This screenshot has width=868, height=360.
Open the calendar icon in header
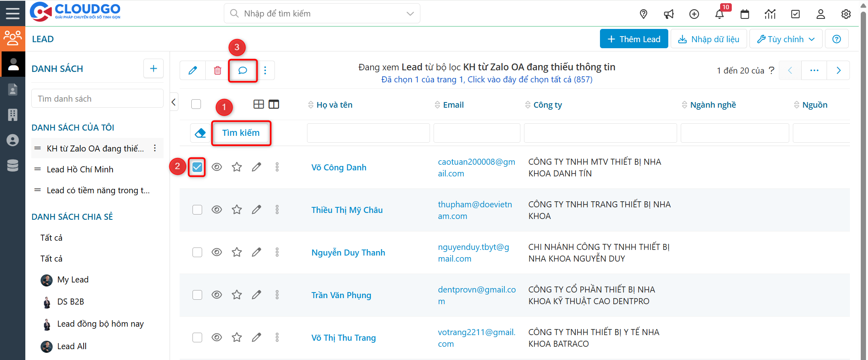(x=745, y=14)
